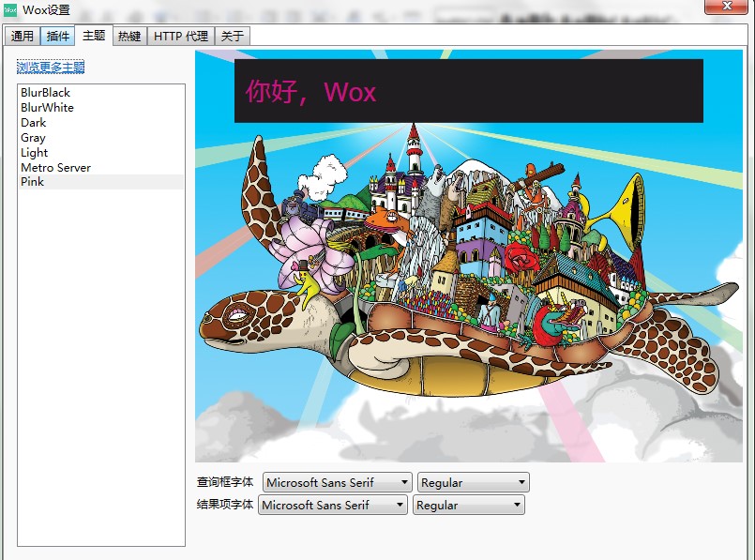Image resolution: width=755 pixels, height=560 pixels.
Task: Choose the Light theme
Action: pos(34,152)
